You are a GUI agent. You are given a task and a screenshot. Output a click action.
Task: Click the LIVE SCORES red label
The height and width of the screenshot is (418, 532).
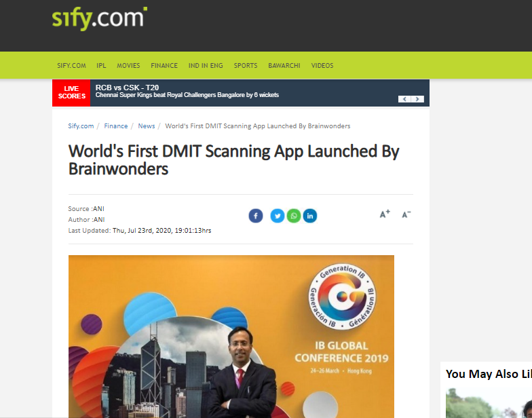[71, 92]
